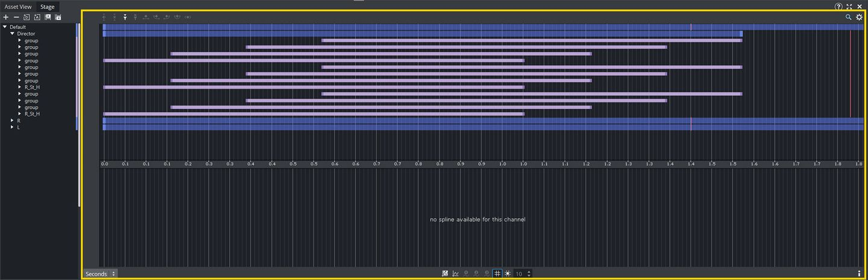This screenshot has height=280, width=868.
Task: Click the spline graph icon in the bottom bar
Action: coord(456,273)
